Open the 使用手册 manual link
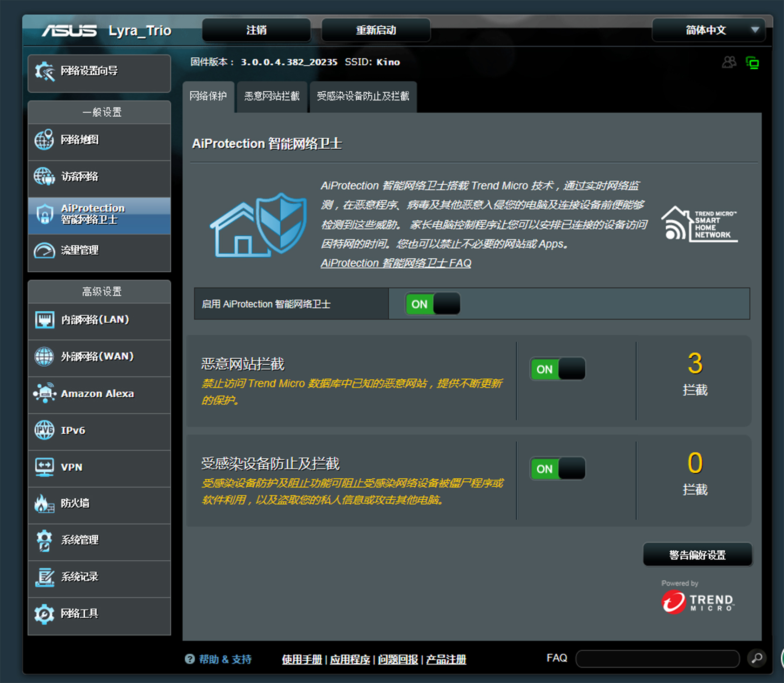784x683 pixels. point(302,659)
